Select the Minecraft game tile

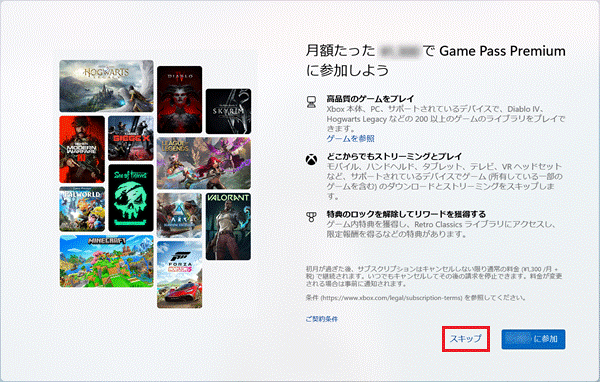coord(106,261)
